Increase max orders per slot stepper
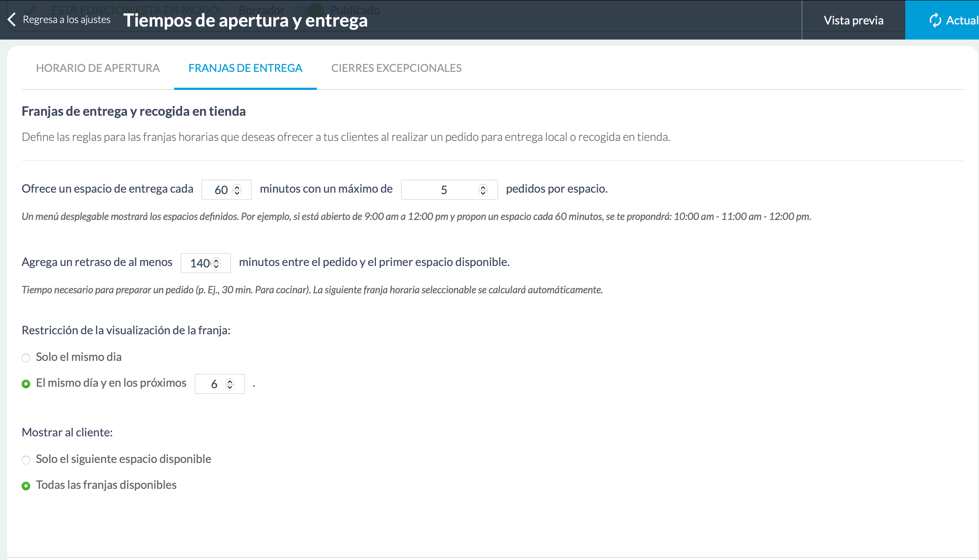Viewport: 979px width, 560px height. (483, 187)
